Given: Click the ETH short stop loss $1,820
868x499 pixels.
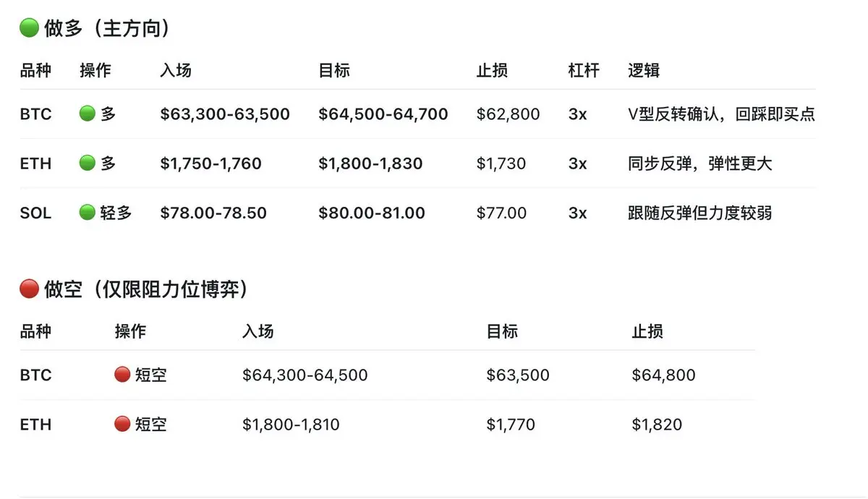Looking at the screenshot, I should coord(657,425).
